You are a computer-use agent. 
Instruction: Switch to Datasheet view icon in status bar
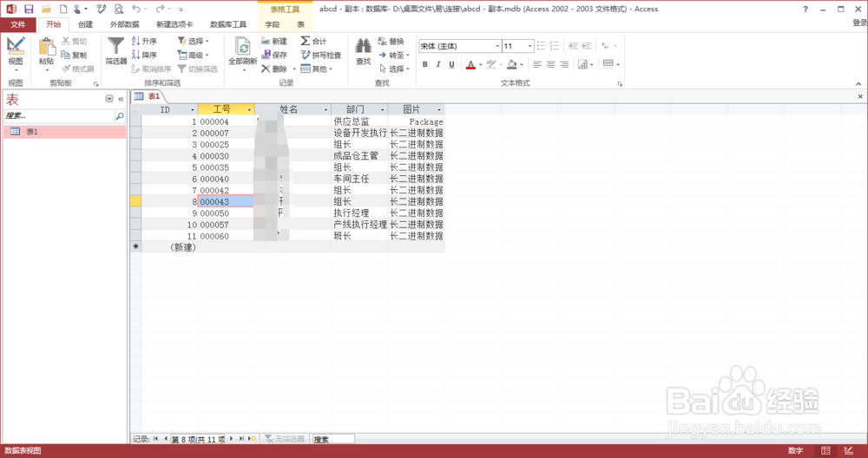(x=825, y=451)
